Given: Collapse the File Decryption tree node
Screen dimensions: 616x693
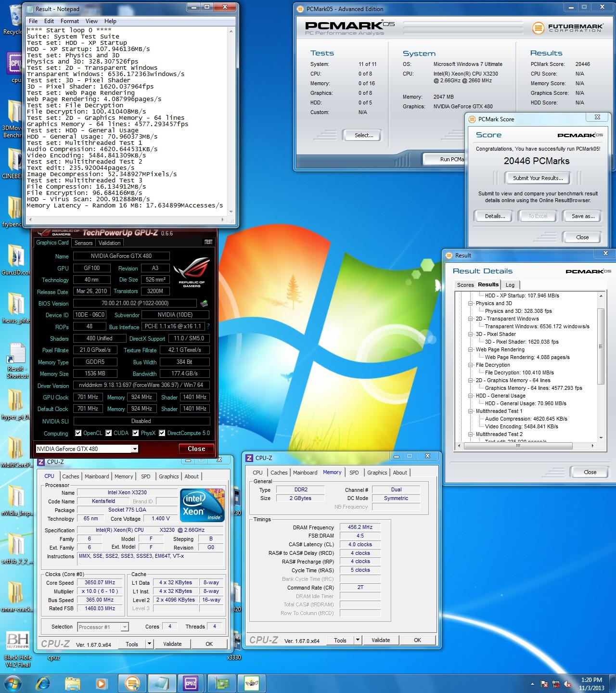Looking at the screenshot, I should click(471, 365).
